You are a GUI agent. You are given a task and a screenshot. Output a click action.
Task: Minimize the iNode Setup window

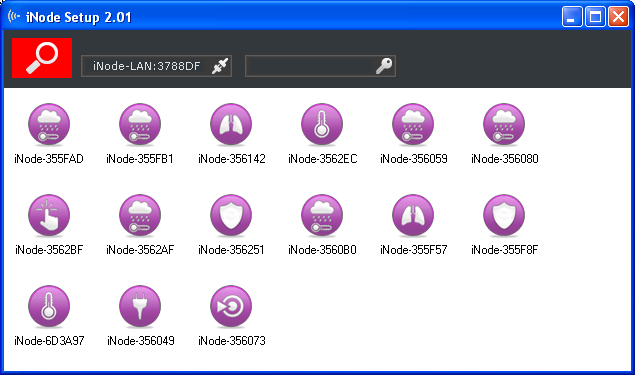point(572,17)
